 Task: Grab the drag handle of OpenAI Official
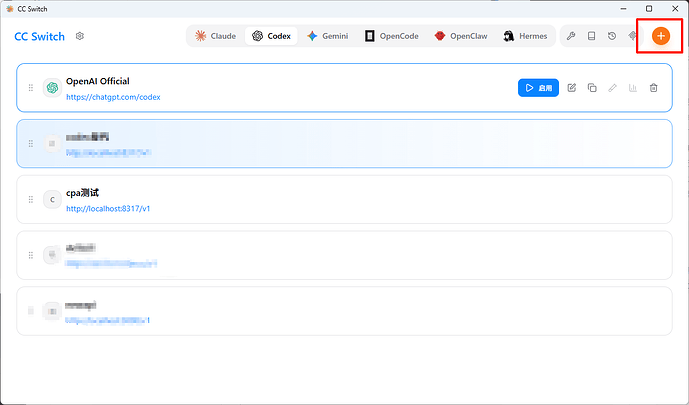pos(31,88)
